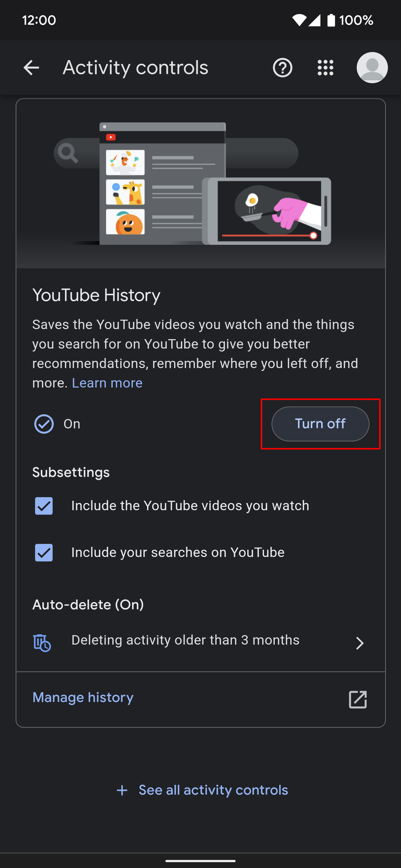Image resolution: width=401 pixels, height=868 pixels.
Task: Tap the battery status icon
Action: click(331, 20)
